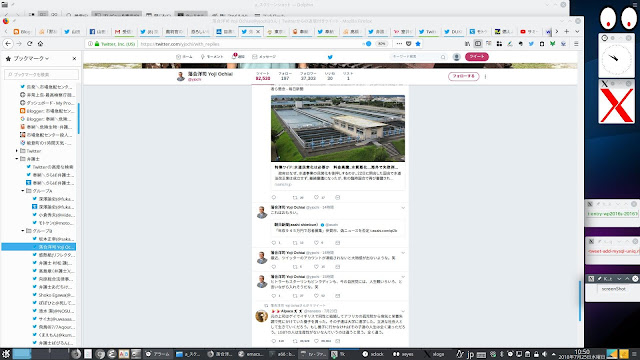Viewport: 640px width, 360px height.
Task: View the ツイート count 82,538 tab
Action: pyautogui.click(x=263, y=76)
